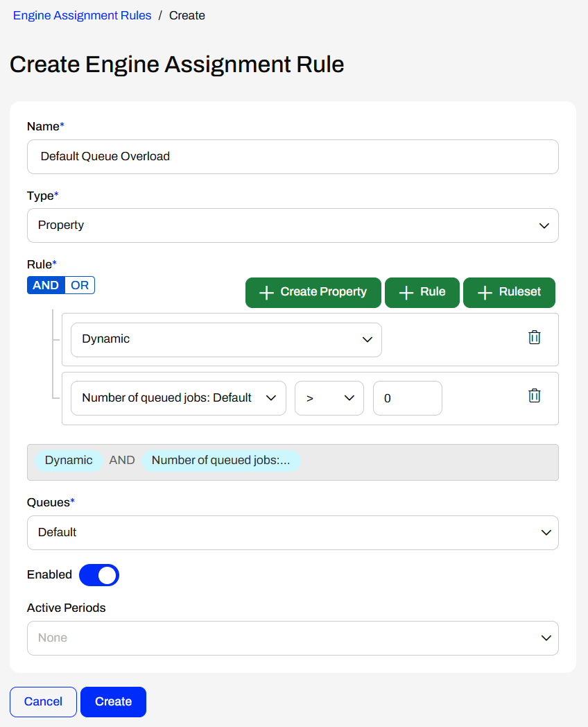Click the value field containing 0
Screen dimensions: 588x727
click(x=407, y=397)
